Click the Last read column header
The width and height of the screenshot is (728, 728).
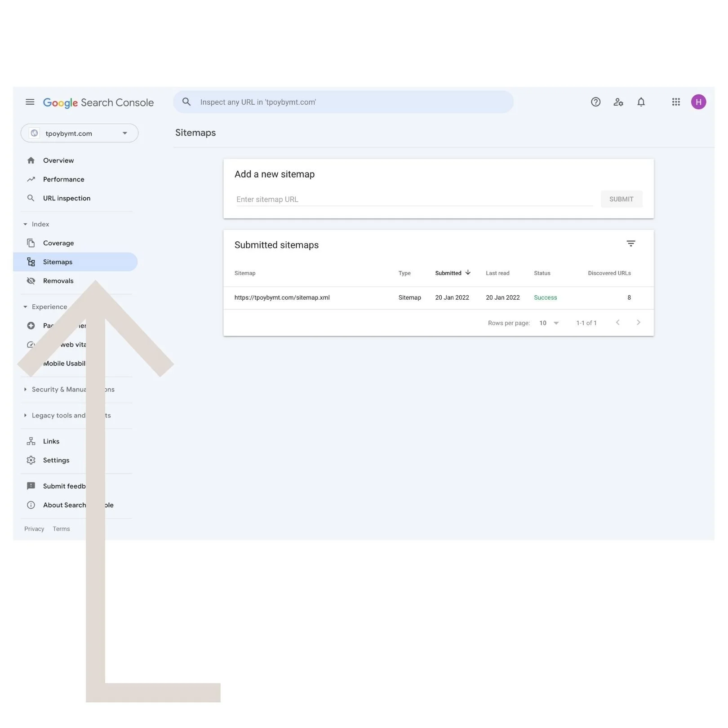coord(497,273)
